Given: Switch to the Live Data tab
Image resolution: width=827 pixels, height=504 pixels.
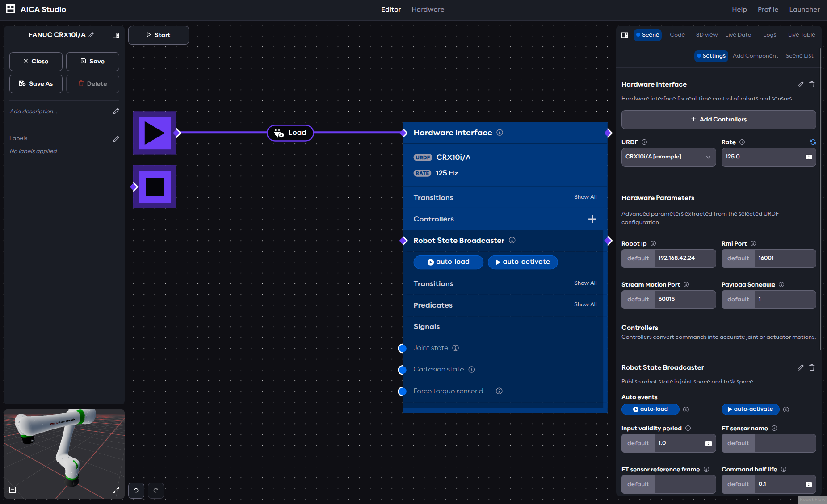Looking at the screenshot, I should pos(738,34).
